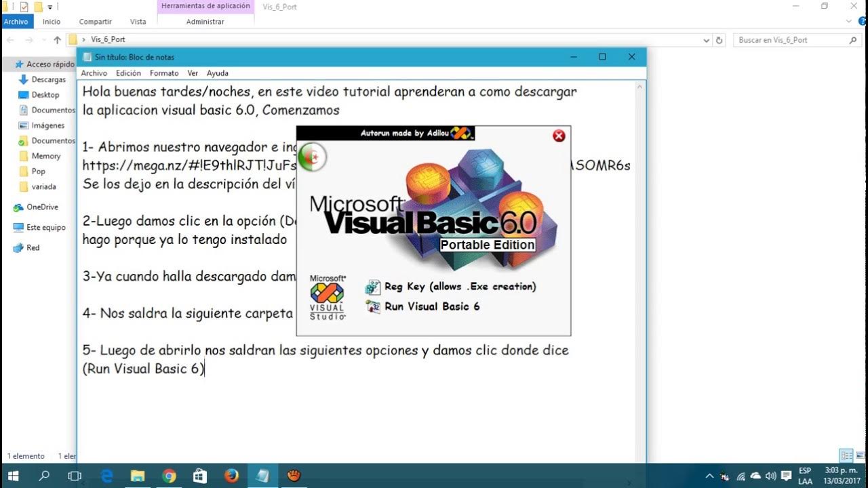Screen dimensions: 868x488
Task: Launch Firefox from the taskbar
Action: [x=231, y=476]
